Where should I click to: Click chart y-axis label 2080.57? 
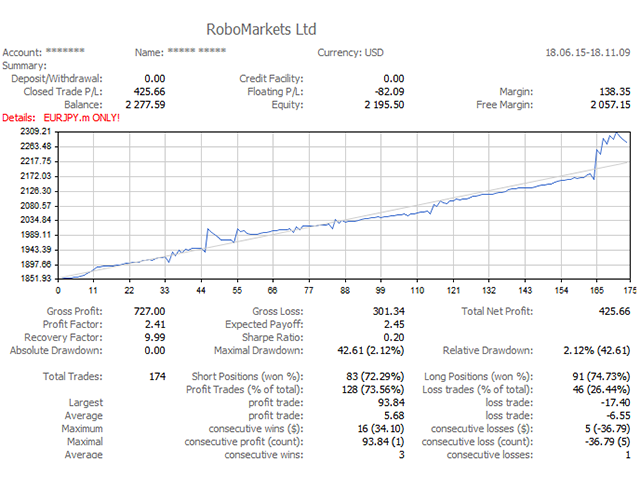coord(36,206)
